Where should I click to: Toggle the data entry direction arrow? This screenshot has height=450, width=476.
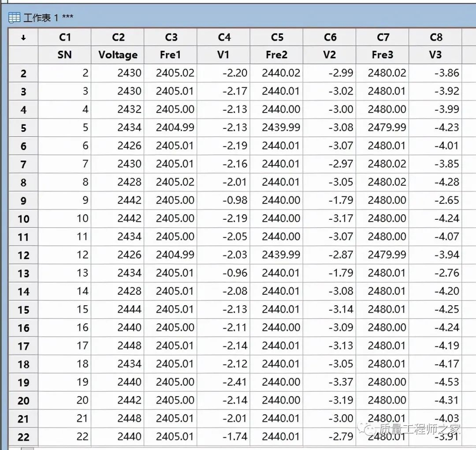[x=23, y=38]
